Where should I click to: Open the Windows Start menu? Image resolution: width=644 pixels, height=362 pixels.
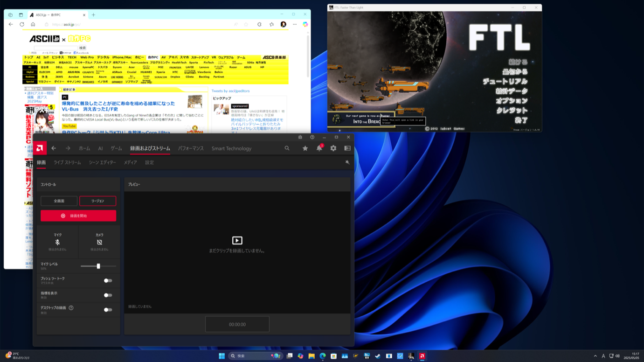(222, 356)
